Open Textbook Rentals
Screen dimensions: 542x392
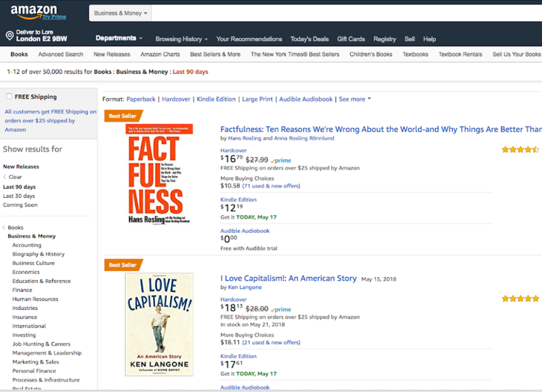click(x=460, y=54)
